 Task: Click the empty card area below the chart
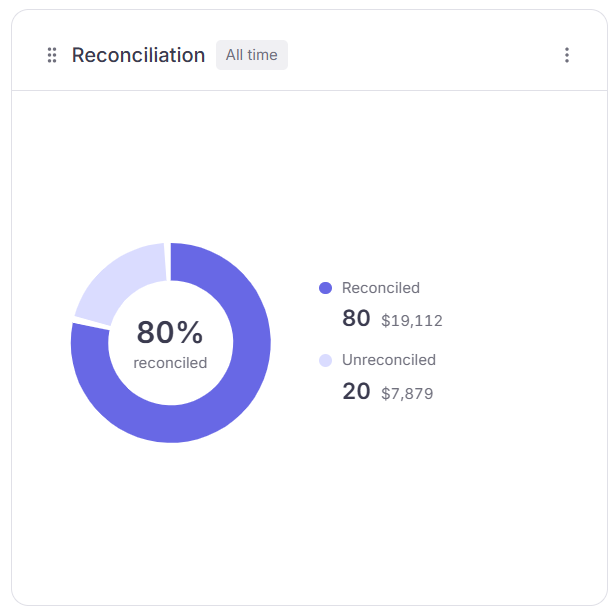click(309, 526)
